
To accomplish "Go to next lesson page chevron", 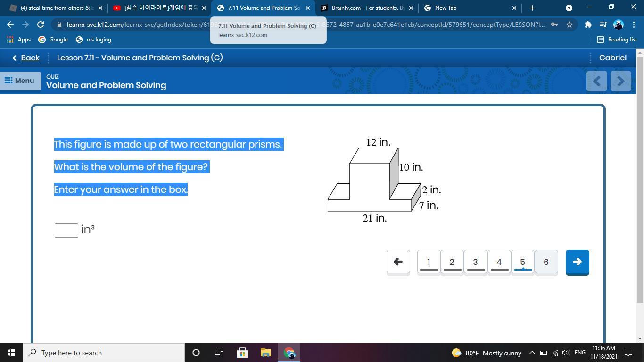I will [x=621, y=81].
